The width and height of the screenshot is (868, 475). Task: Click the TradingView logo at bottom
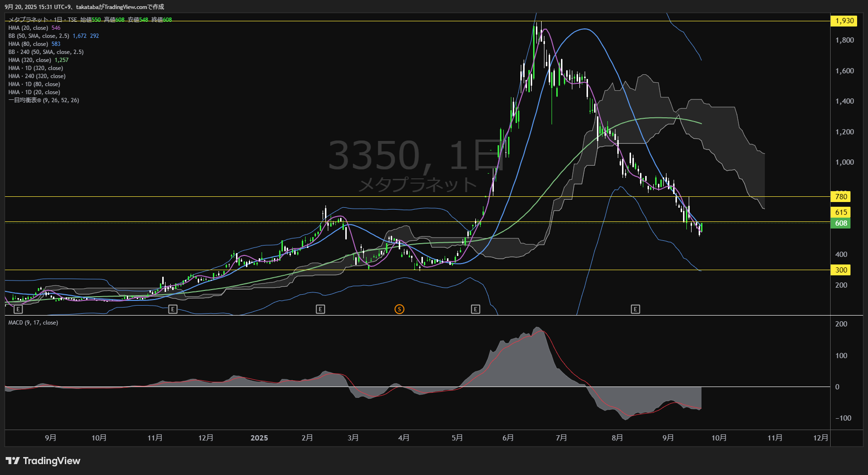pyautogui.click(x=43, y=461)
